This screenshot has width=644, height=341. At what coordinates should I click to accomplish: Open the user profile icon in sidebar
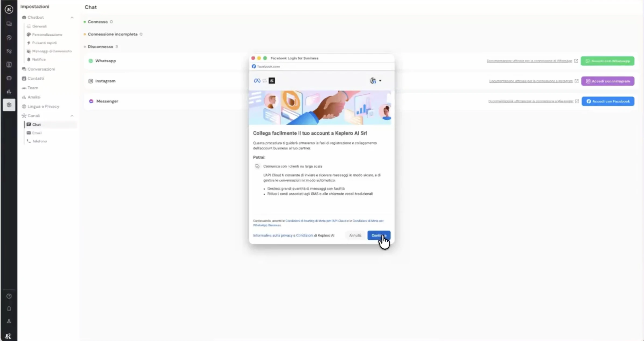point(9,321)
